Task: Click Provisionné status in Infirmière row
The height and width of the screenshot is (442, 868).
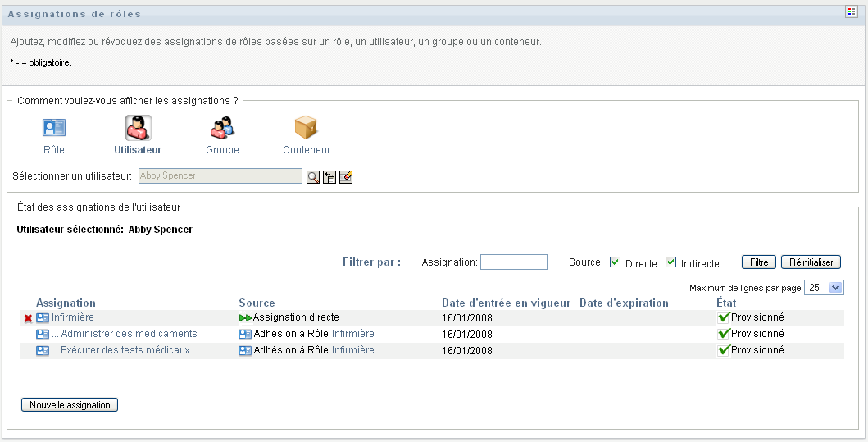Action: coord(757,317)
